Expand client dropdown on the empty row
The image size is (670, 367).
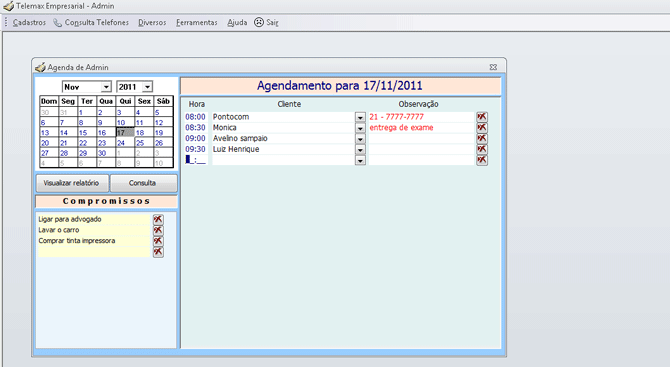(x=360, y=160)
